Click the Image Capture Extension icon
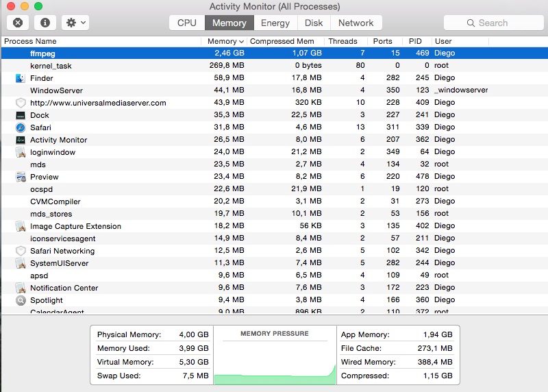The width and height of the screenshot is (548, 392). point(21,226)
